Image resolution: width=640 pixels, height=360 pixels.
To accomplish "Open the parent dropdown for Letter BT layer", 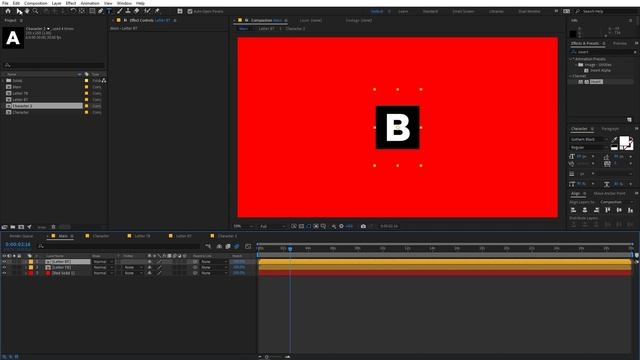I will tap(213, 262).
